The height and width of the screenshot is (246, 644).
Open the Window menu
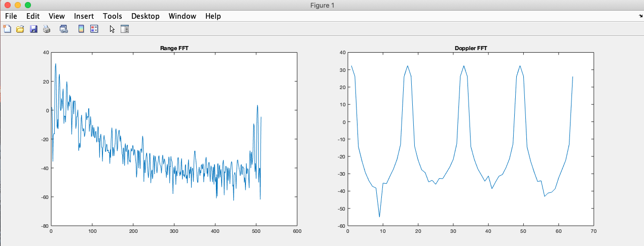[x=183, y=16]
